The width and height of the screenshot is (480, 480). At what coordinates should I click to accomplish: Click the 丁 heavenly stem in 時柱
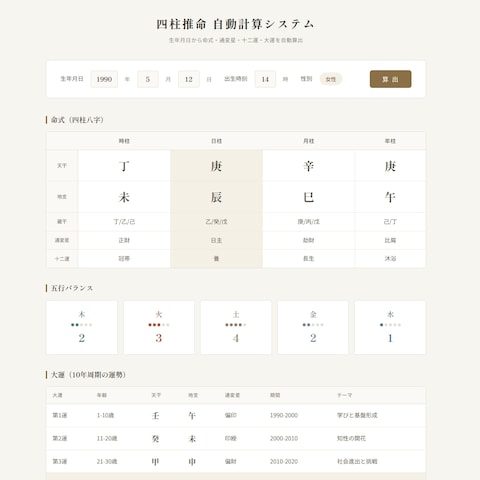tap(124, 166)
